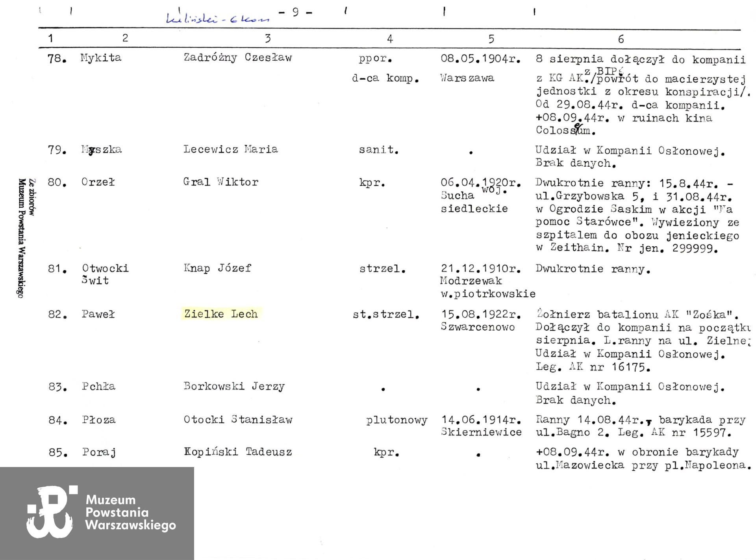Click the name Kopiński Tadeusz
Screen dimensions: 756x560
click(x=238, y=452)
